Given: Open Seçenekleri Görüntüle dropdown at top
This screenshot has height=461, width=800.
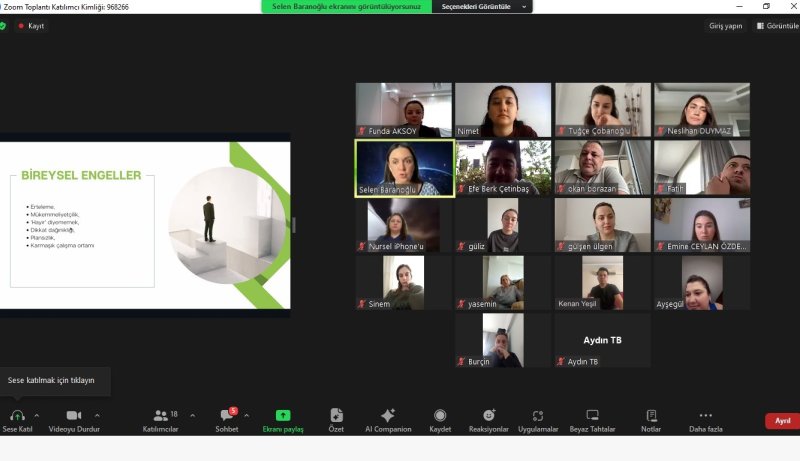Looking at the screenshot, I should click(x=483, y=6).
